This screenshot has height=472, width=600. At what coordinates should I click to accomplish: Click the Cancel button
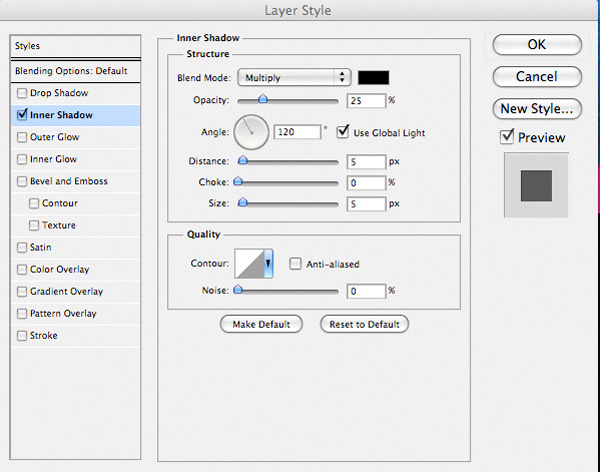click(537, 77)
